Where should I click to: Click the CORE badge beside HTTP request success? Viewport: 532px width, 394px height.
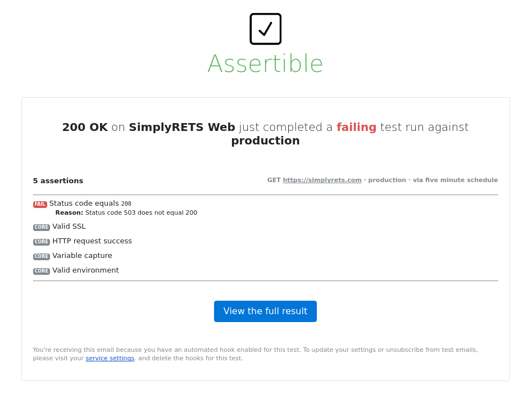pos(42,242)
